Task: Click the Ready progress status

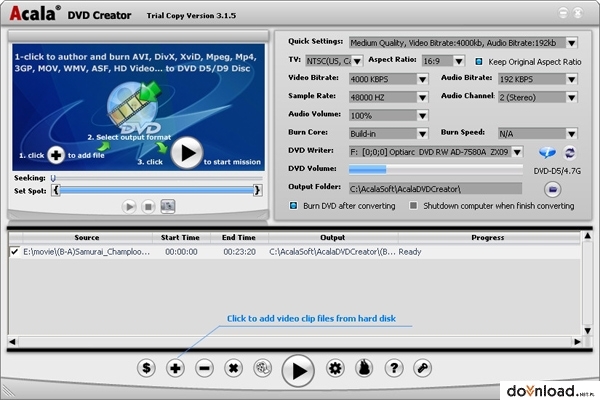Action: point(410,252)
